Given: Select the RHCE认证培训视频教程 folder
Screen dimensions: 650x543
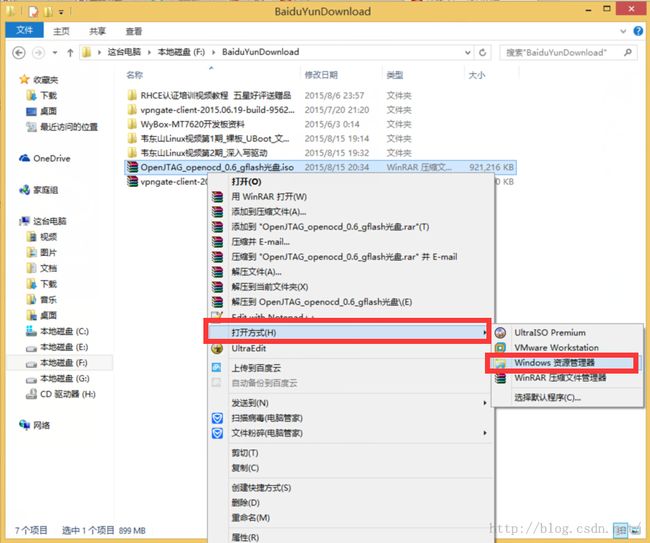Looking at the screenshot, I should pyautogui.click(x=216, y=95).
